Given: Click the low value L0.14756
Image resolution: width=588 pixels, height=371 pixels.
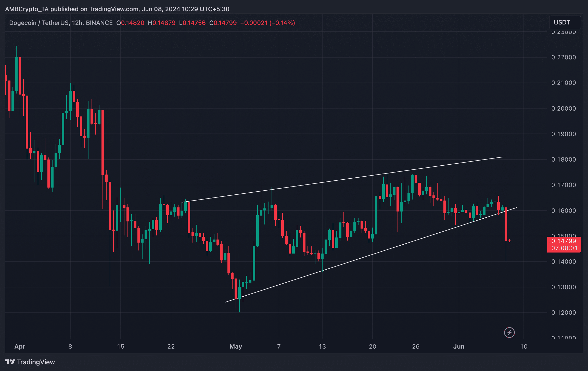Looking at the screenshot, I should point(192,23).
